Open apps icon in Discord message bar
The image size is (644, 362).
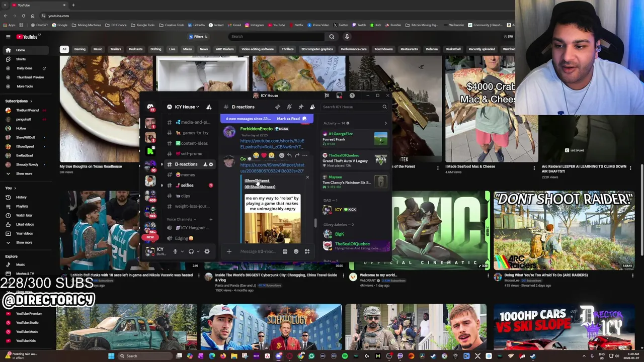[x=307, y=251]
